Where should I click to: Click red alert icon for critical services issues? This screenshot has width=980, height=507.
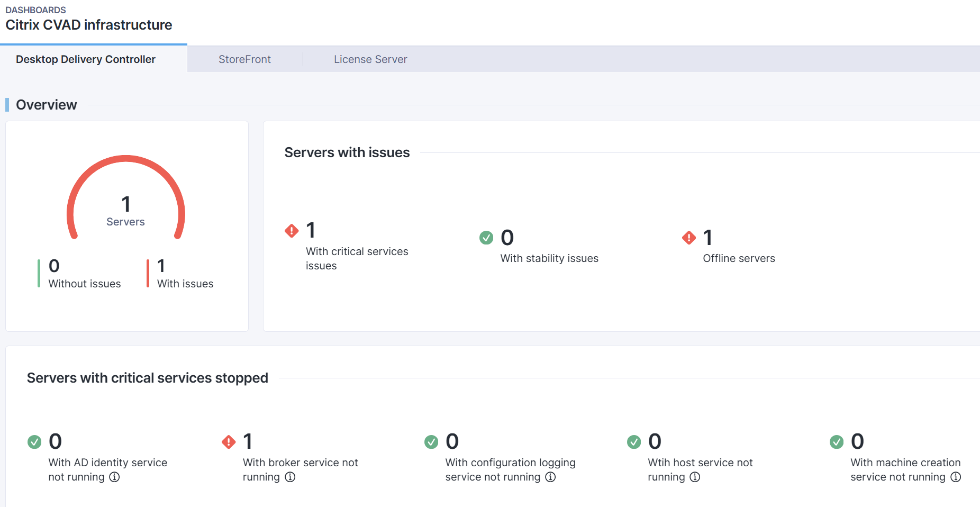(x=292, y=231)
